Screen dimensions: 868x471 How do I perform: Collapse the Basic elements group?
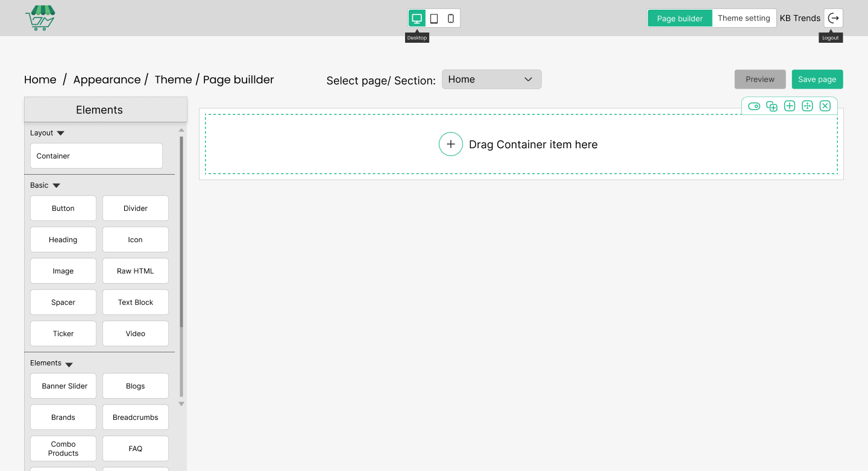coord(56,186)
